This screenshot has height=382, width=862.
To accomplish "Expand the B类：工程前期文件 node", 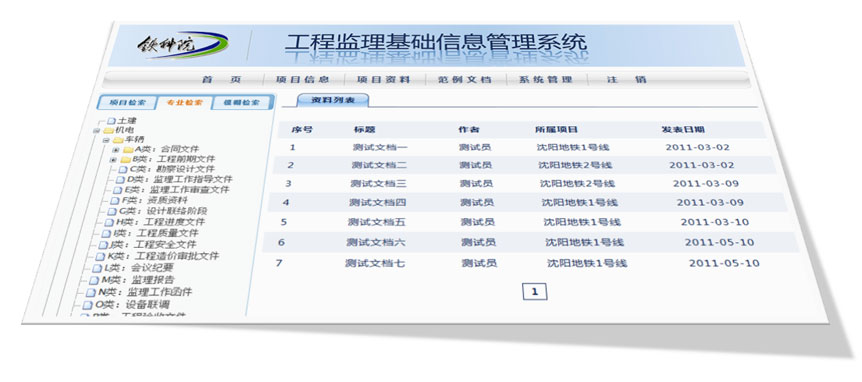I will 113,159.
